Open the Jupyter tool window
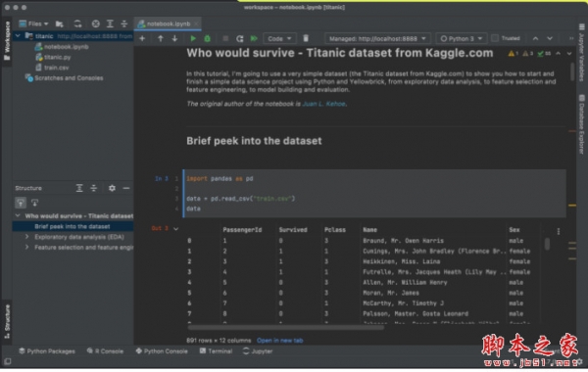The height and width of the screenshot is (372, 588). (258, 352)
